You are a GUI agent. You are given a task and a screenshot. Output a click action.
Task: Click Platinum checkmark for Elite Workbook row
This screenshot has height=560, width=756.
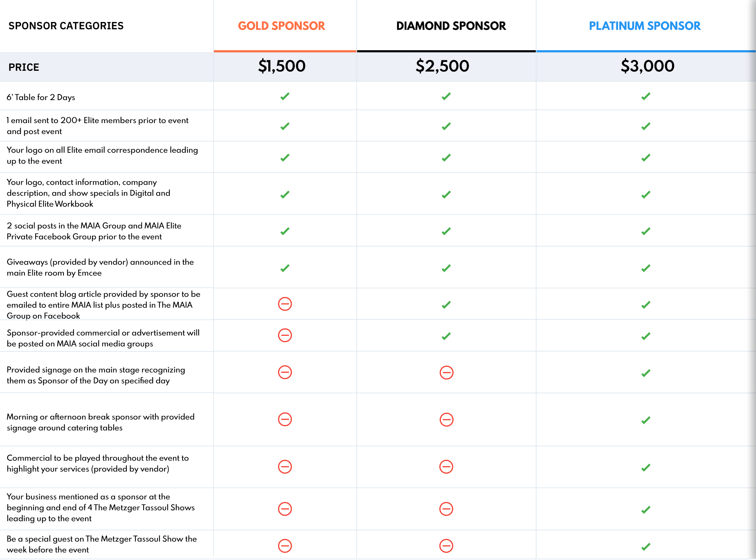coord(646,195)
